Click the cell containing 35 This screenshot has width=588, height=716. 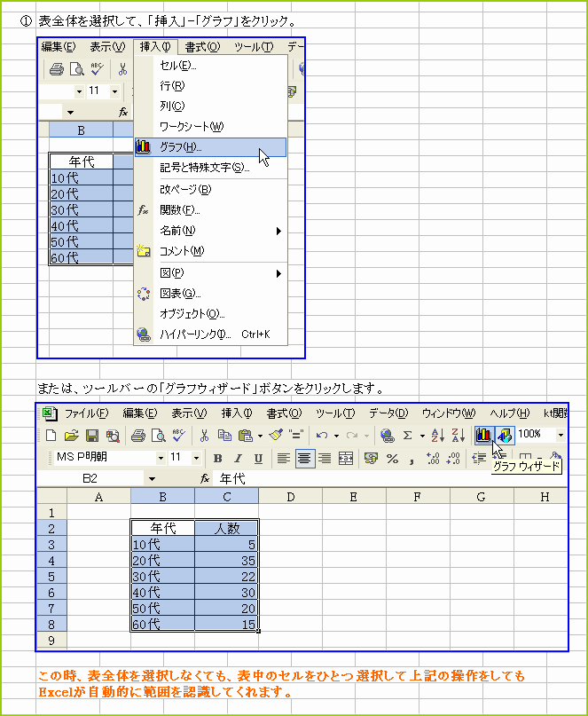[x=226, y=560]
